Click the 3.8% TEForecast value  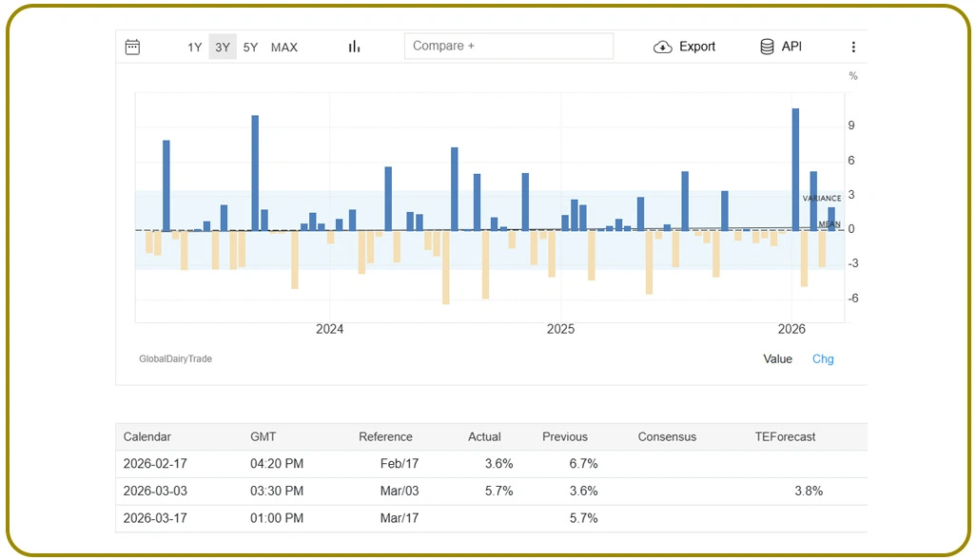pos(809,492)
